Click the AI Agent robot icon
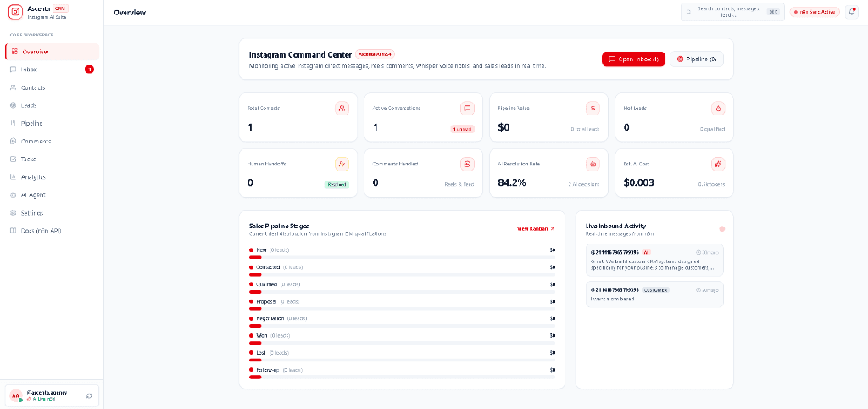This screenshot has width=868, height=409. coord(14,195)
